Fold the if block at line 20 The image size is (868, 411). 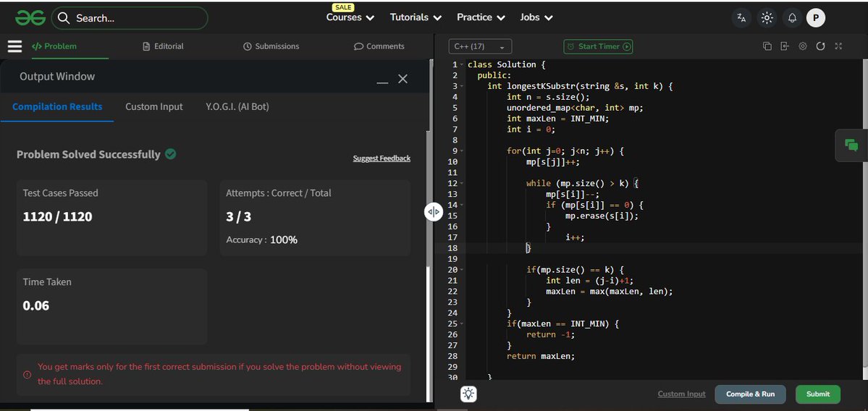click(x=462, y=270)
